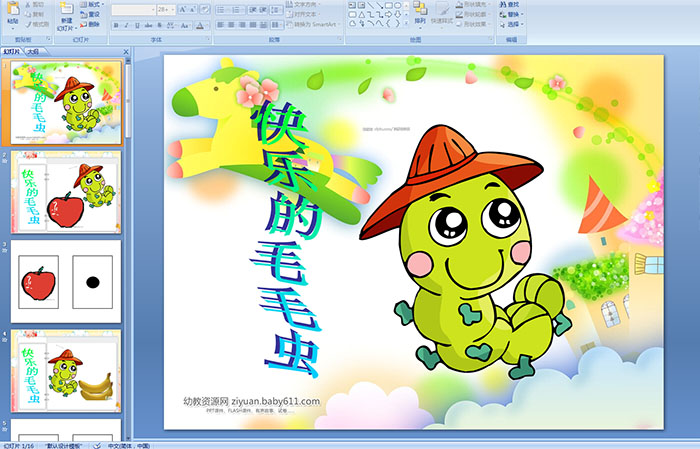The image size is (700, 449).
Task: Switch to Slides (幻灯片) tab
Action: (12, 52)
